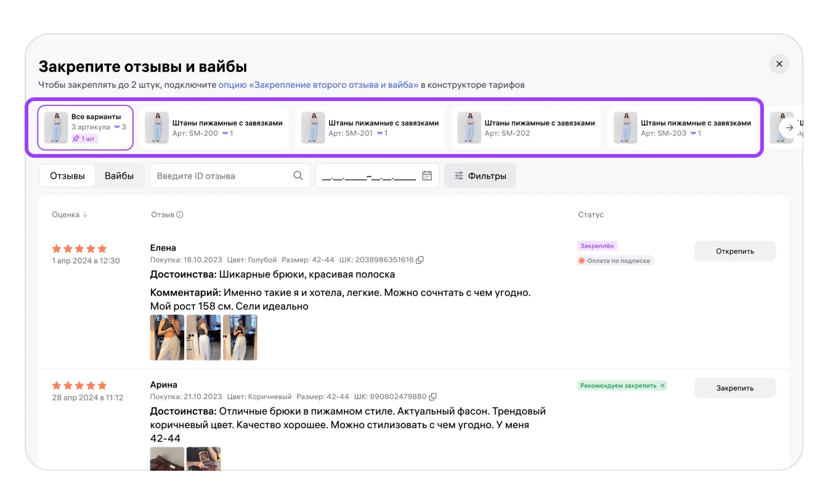Copy Arina's barcode with copy icon

pos(432,397)
